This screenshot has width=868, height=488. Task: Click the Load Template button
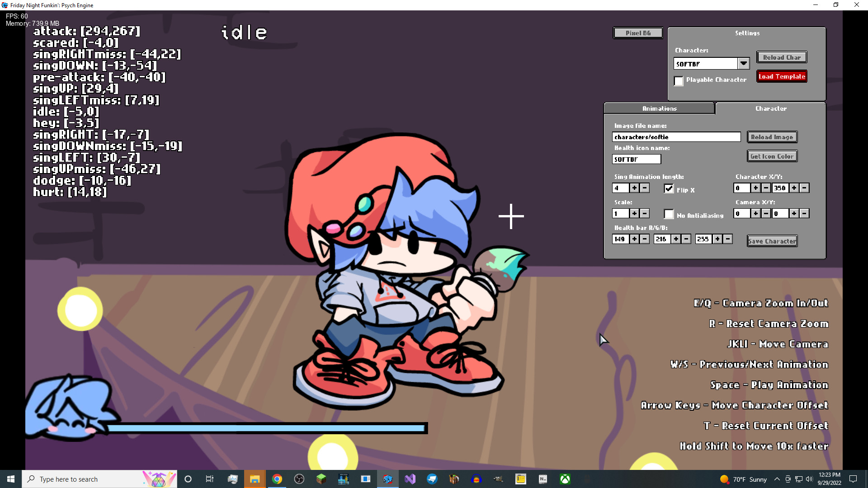click(782, 76)
